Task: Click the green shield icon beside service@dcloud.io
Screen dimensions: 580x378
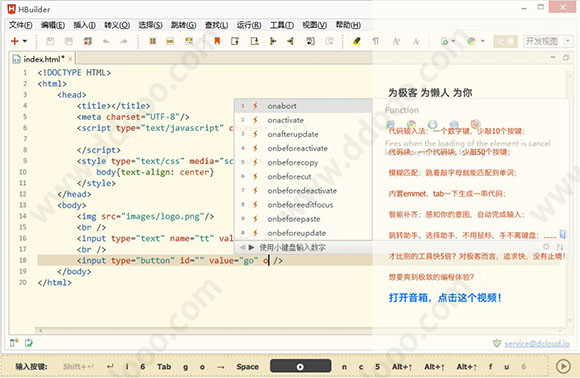Action: (x=497, y=344)
